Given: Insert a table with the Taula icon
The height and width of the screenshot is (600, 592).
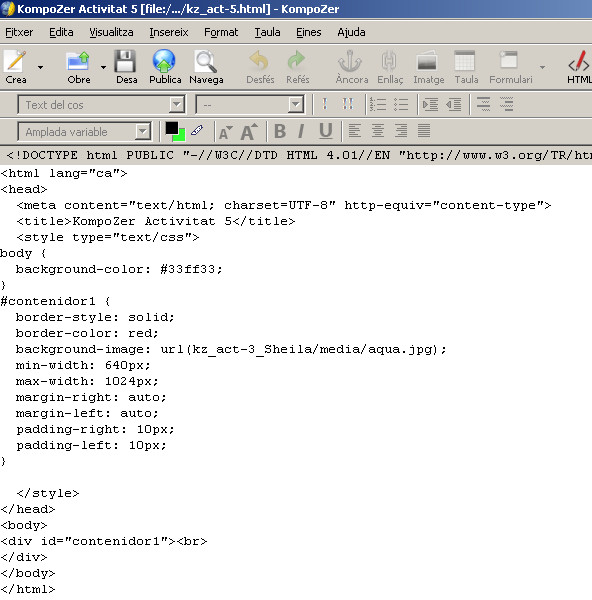Looking at the screenshot, I should [466, 67].
